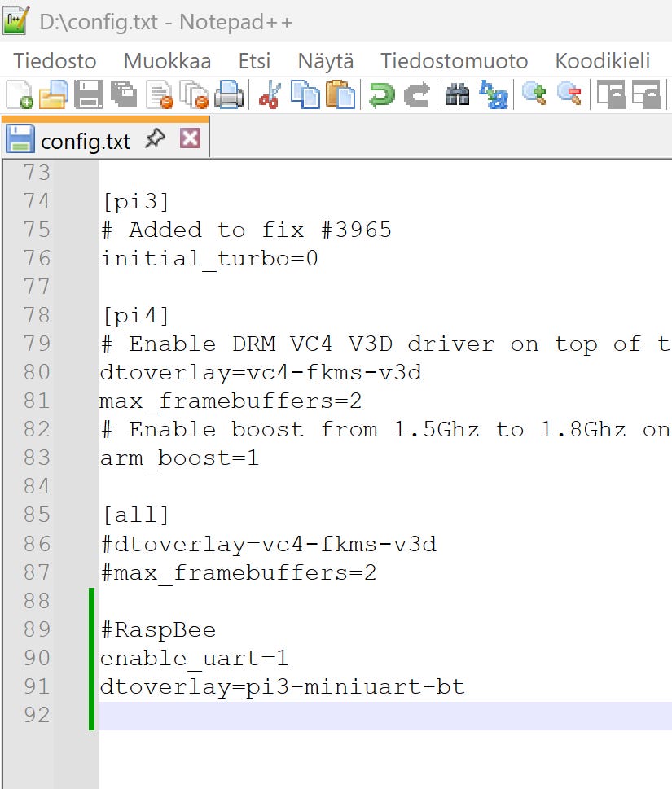The image size is (672, 789).
Task: Click line 80 dtoverlay=vc4-fkms-v3d text
Action: point(261,373)
